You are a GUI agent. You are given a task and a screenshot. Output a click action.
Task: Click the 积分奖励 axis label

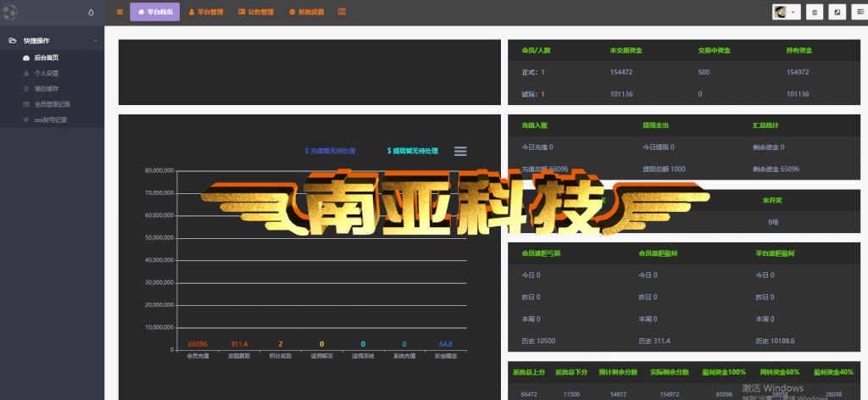coord(280,356)
